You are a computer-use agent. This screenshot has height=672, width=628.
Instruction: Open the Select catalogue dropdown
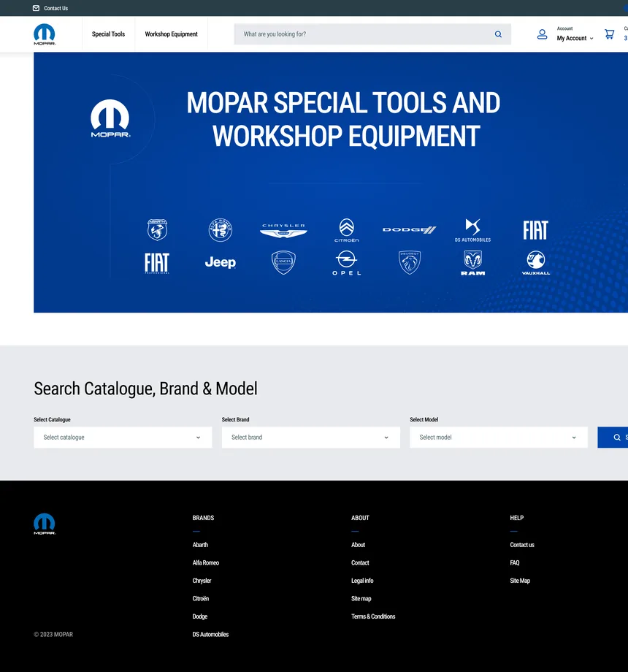click(x=123, y=437)
